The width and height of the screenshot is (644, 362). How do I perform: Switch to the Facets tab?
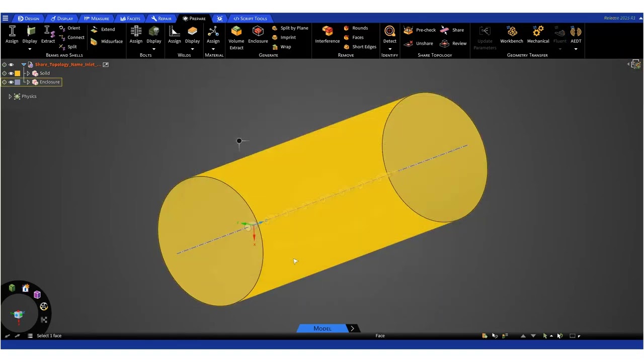[x=130, y=19]
